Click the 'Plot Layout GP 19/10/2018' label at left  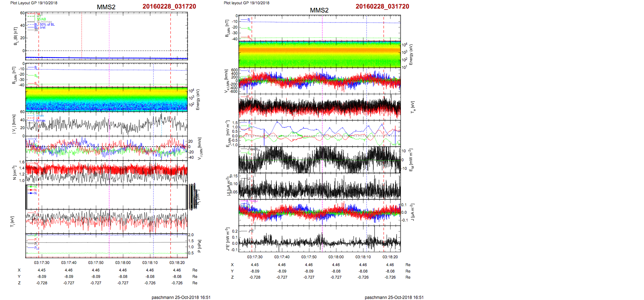pos(34,3)
